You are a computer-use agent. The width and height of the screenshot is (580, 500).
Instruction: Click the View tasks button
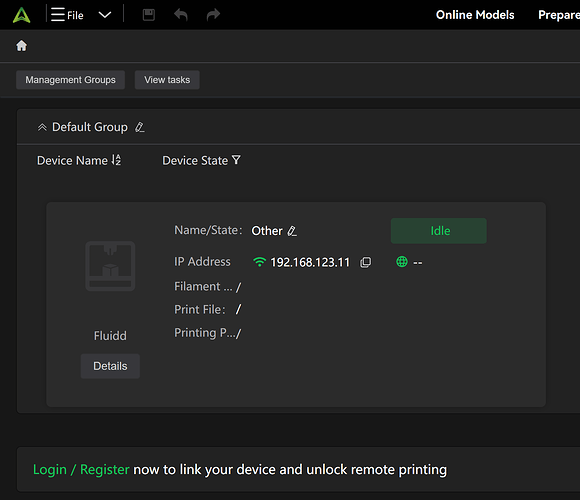[x=167, y=80]
